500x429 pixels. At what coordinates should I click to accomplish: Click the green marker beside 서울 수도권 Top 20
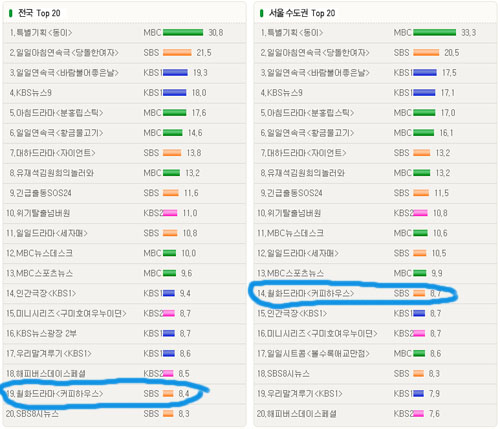pyautogui.click(x=262, y=13)
